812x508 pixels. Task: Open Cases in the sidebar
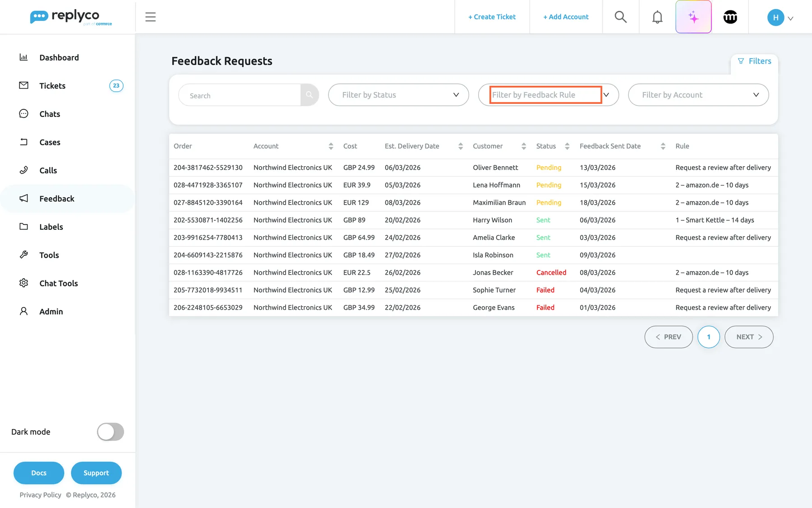[x=68, y=142]
